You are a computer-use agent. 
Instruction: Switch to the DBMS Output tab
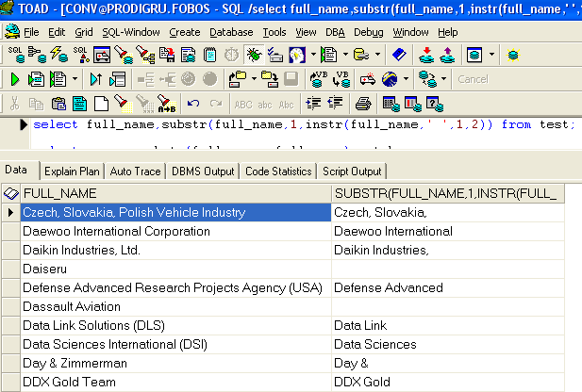tap(203, 171)
